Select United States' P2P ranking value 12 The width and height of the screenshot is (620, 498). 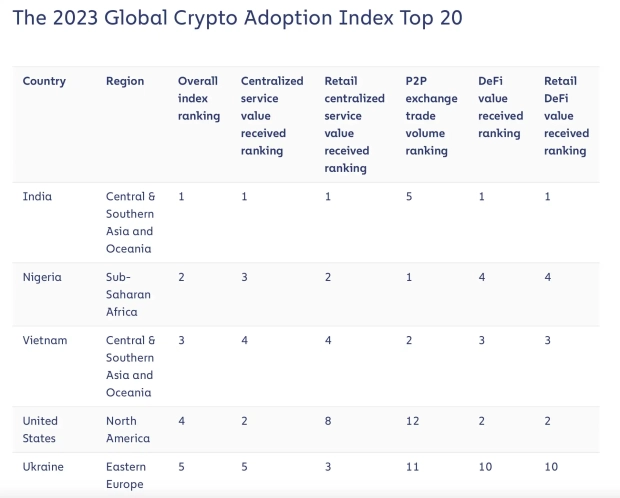[412, 421]
